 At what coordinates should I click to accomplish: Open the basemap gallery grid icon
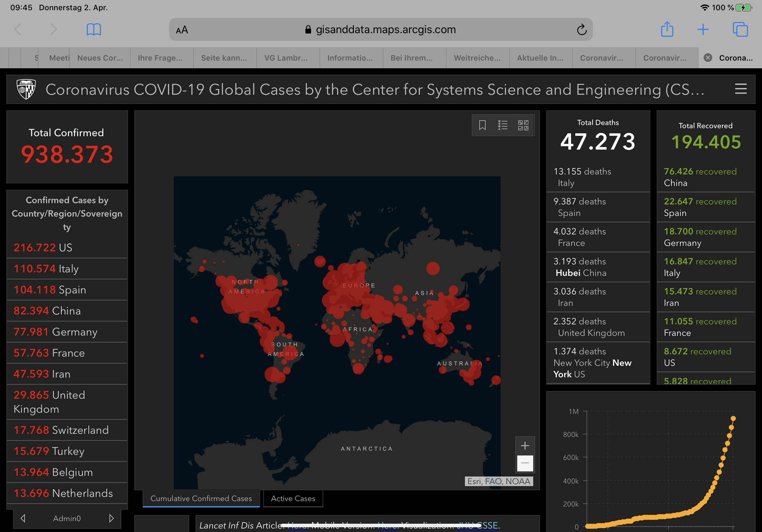523,125
